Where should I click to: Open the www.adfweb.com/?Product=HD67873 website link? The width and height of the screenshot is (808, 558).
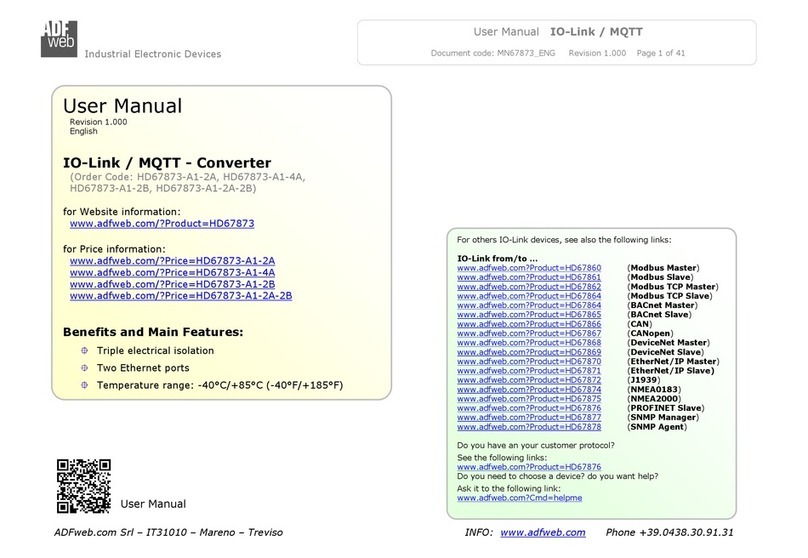tap(162, 224)
